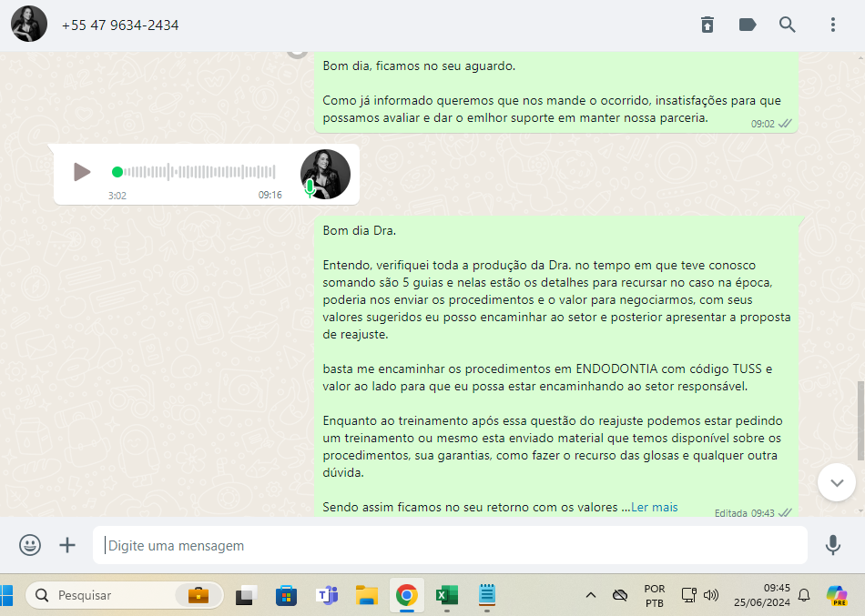Image resolution: width=865 pixels, height=616 pixels.
Task: Click the contact number +55 47 9634-2434
Action: (120, 25)
